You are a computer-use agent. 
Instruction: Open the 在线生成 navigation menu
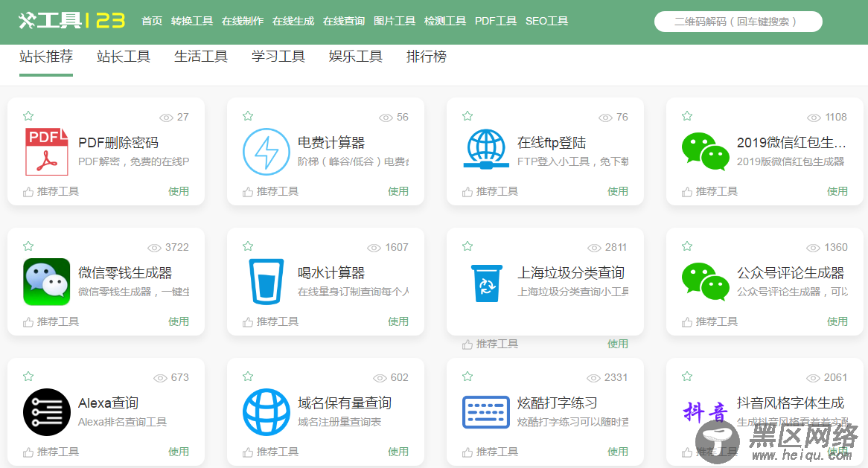pos(293,21)
